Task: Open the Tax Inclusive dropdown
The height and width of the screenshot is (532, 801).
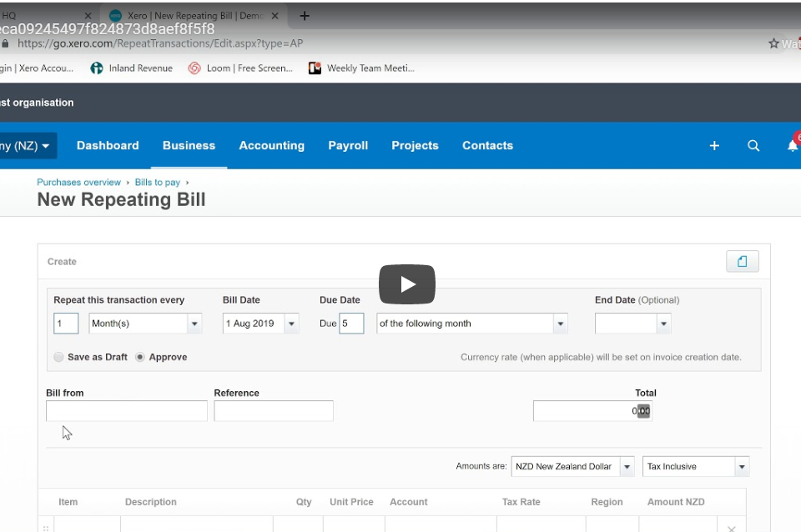Action: pos(741,466)
